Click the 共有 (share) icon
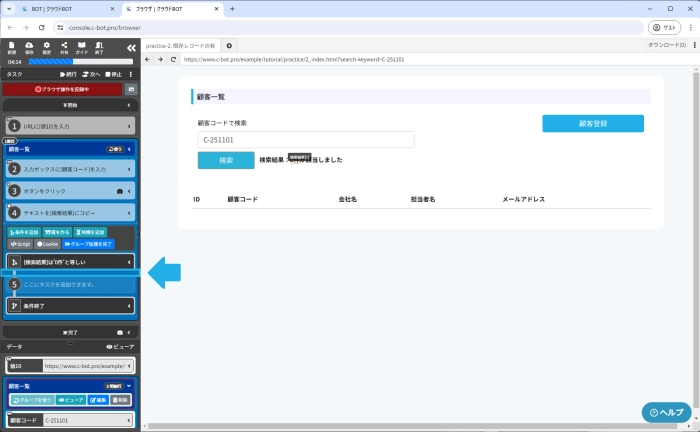 pyautogui.click(x=64, y=47)
